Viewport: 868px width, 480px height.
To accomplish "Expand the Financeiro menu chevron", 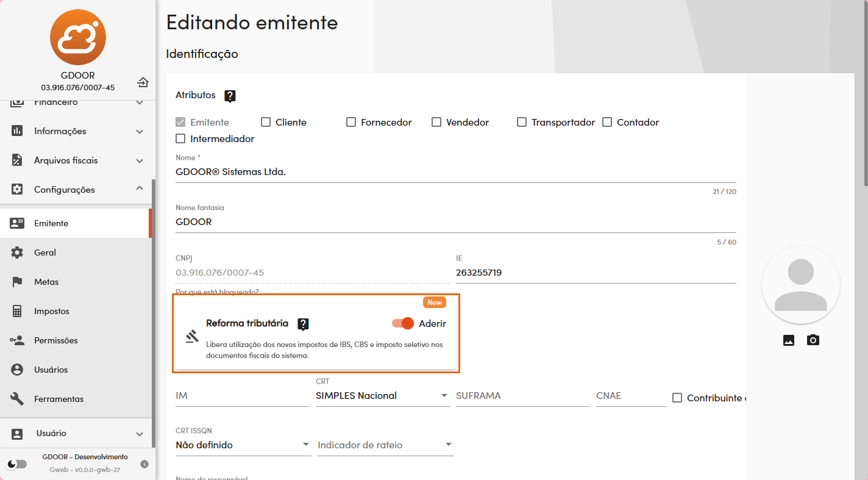I will click(140, 102).
